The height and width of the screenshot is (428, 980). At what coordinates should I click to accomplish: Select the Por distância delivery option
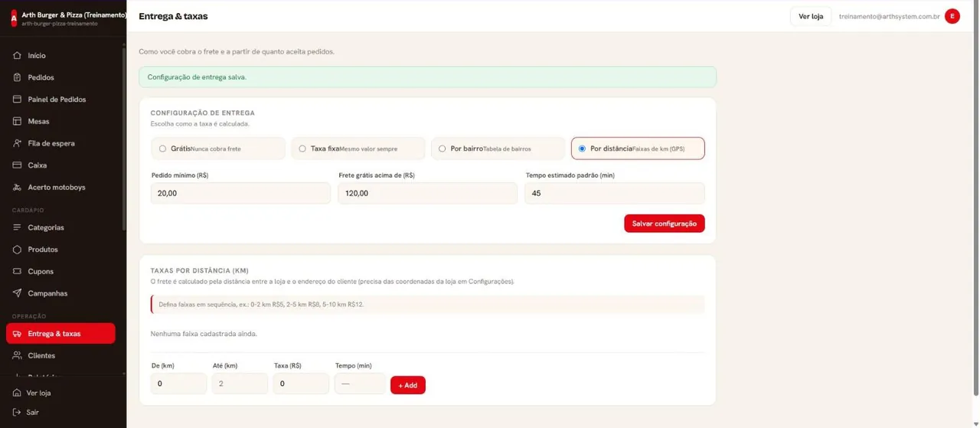638,149
